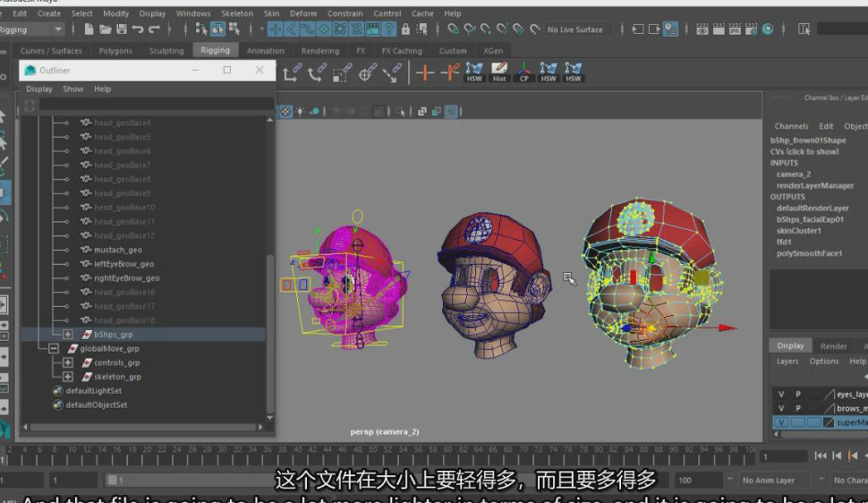Click the No Live Surface field
Image resolution: width=868 pixels, height=503 pixels.
pos(578,30)
